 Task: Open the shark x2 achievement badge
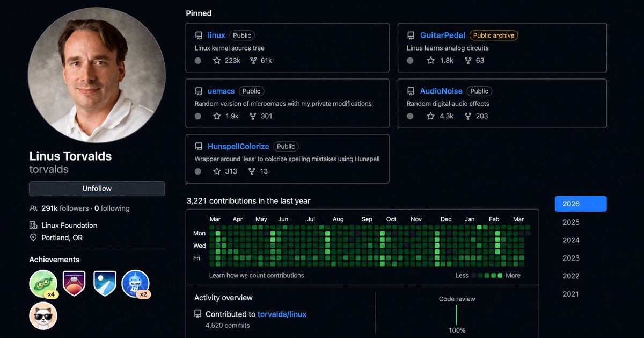[135, 284]
